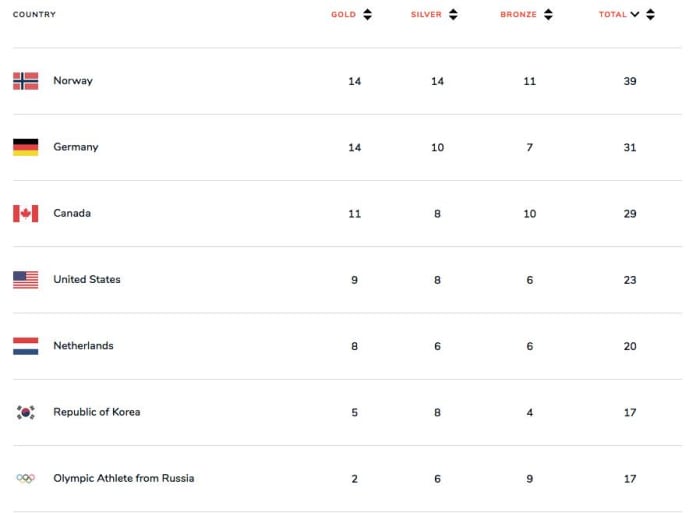700x513 pixels.
Task: Open the Germany country link
Action: point(76,147)
